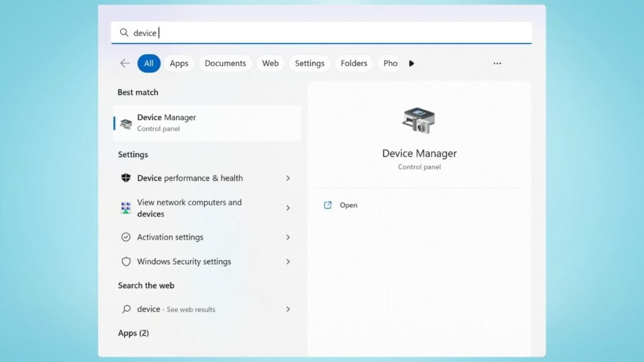Click the network computers and devices icon

[126, 208]
